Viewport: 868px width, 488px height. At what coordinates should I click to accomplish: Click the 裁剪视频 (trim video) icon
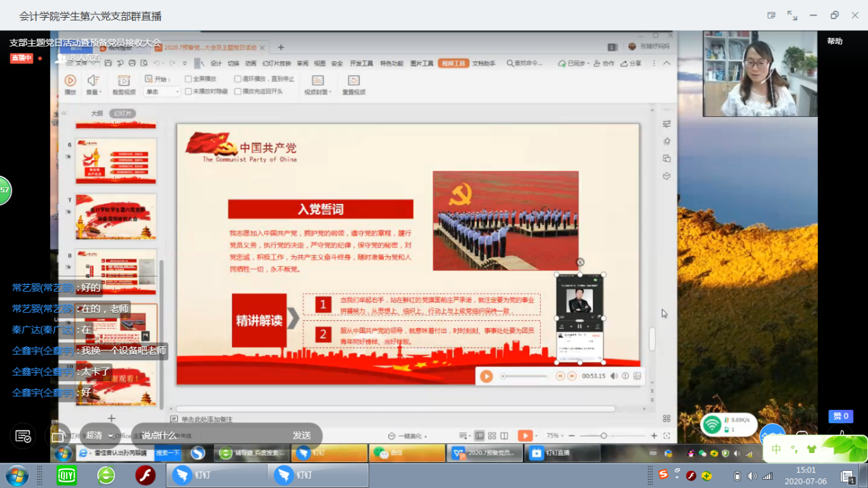coord(124,84)
